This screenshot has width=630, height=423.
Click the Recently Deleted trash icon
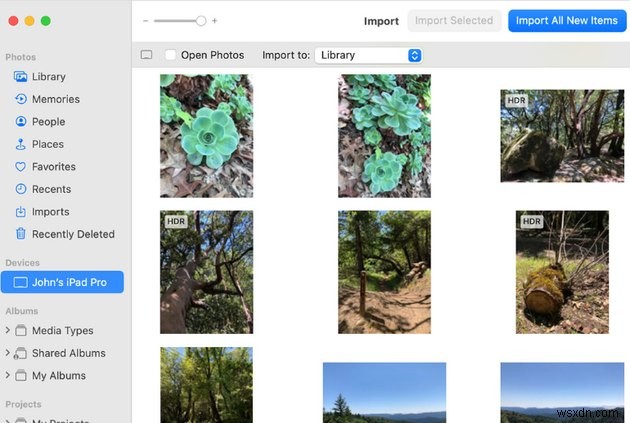click(20, 233)
